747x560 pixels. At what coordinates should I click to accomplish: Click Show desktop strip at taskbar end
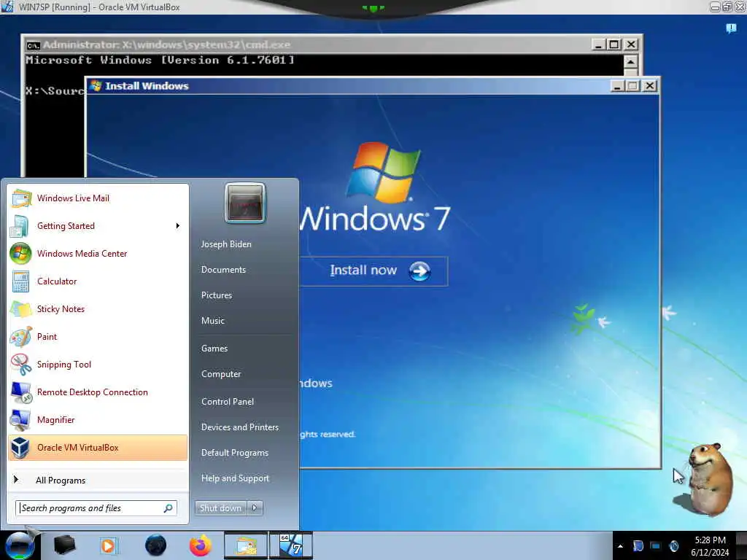point(742,545)
